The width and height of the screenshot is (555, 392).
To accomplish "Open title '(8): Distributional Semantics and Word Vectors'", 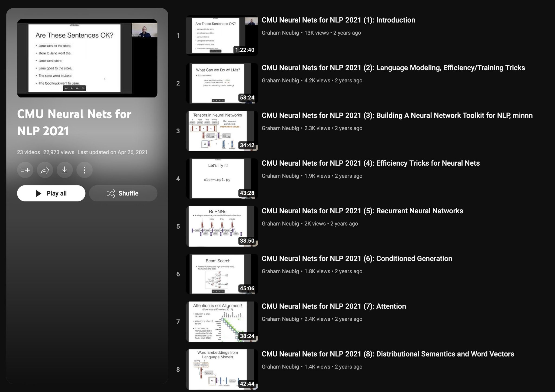I will coord(388,354).
